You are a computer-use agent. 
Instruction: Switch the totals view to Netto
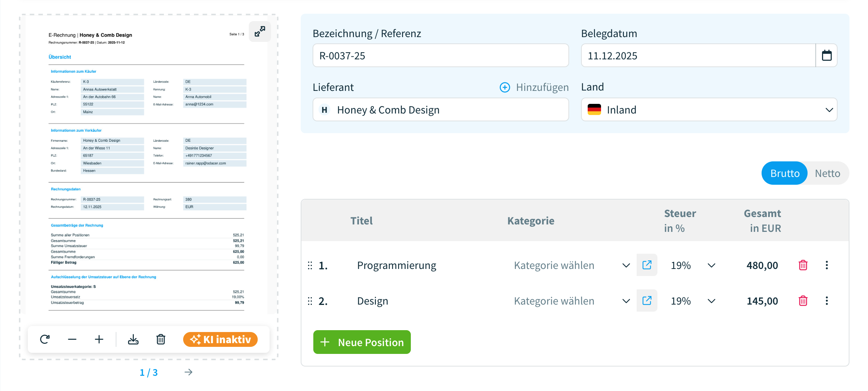[x=827, y=173]
